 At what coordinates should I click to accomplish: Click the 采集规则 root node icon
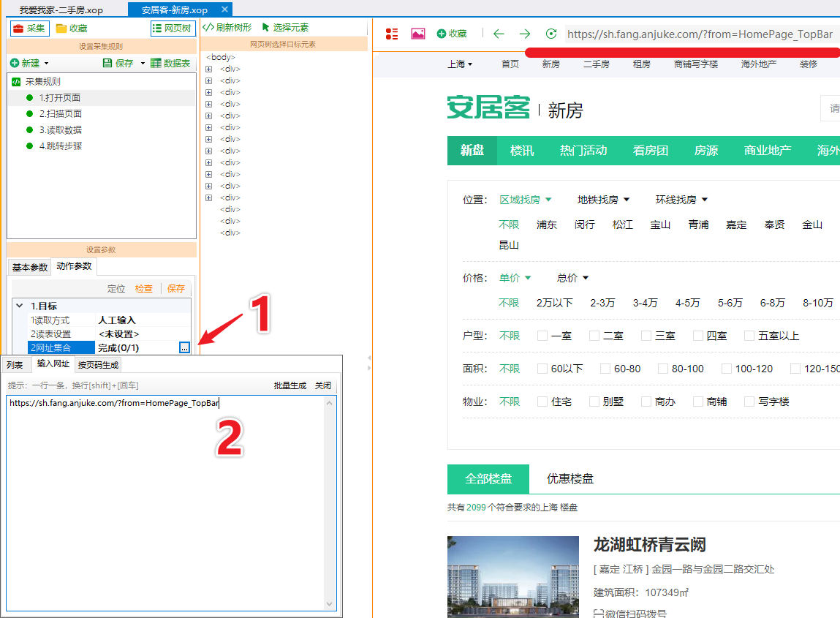(x=16, y=82)
